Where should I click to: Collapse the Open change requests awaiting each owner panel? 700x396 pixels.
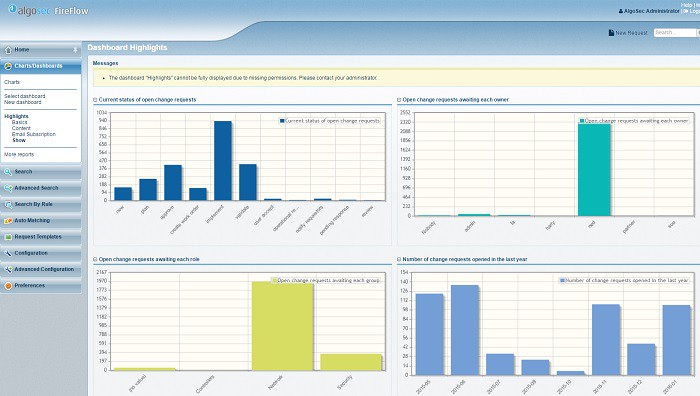pos(399,100)
